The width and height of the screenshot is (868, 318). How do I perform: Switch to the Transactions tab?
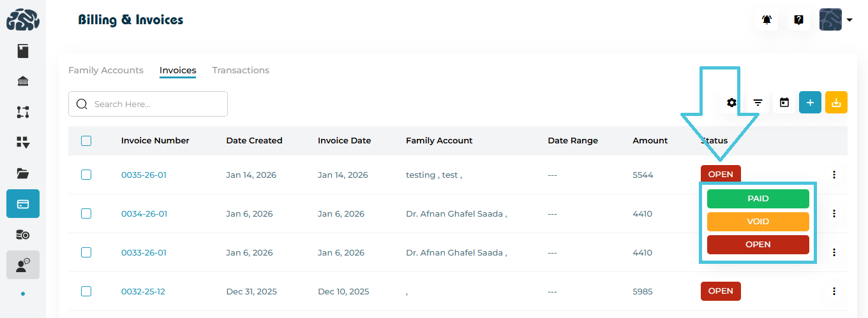coord(241,70)
